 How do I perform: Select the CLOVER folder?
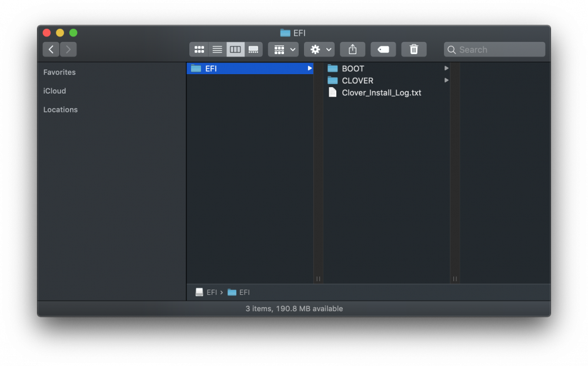tap(387, 81)
